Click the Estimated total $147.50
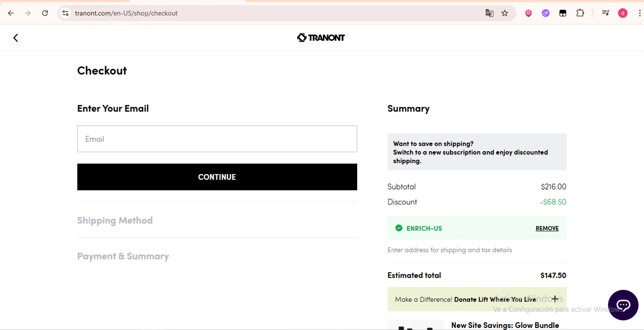The image size is (644, 330). tap(553, 275)
